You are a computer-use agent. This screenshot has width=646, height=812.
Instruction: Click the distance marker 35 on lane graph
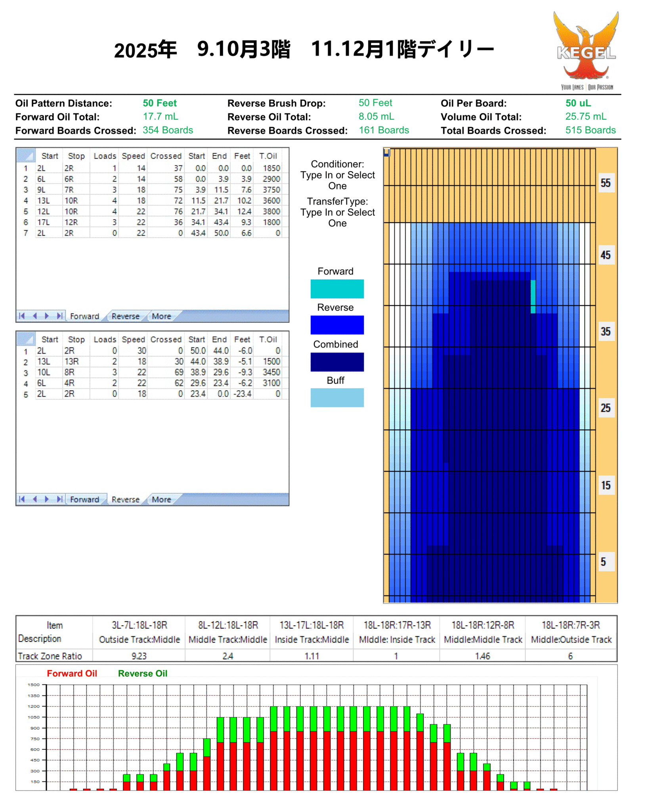606,331
